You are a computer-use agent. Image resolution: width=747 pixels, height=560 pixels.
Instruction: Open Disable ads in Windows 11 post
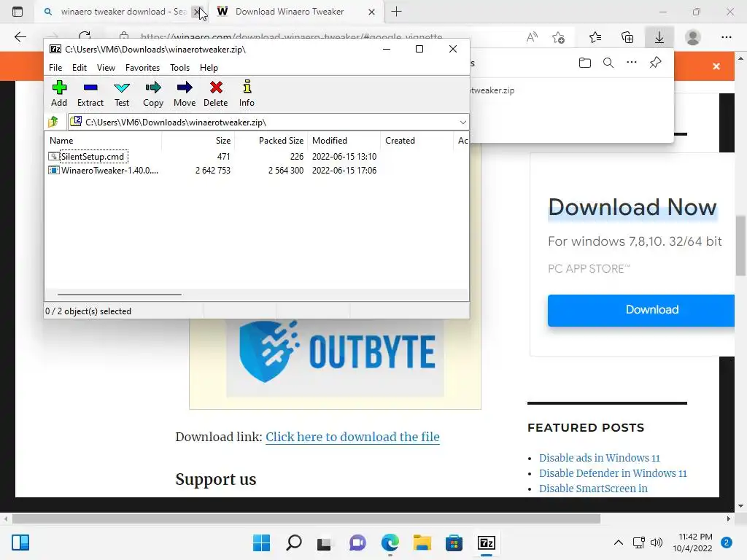click(x=600, y=458)
